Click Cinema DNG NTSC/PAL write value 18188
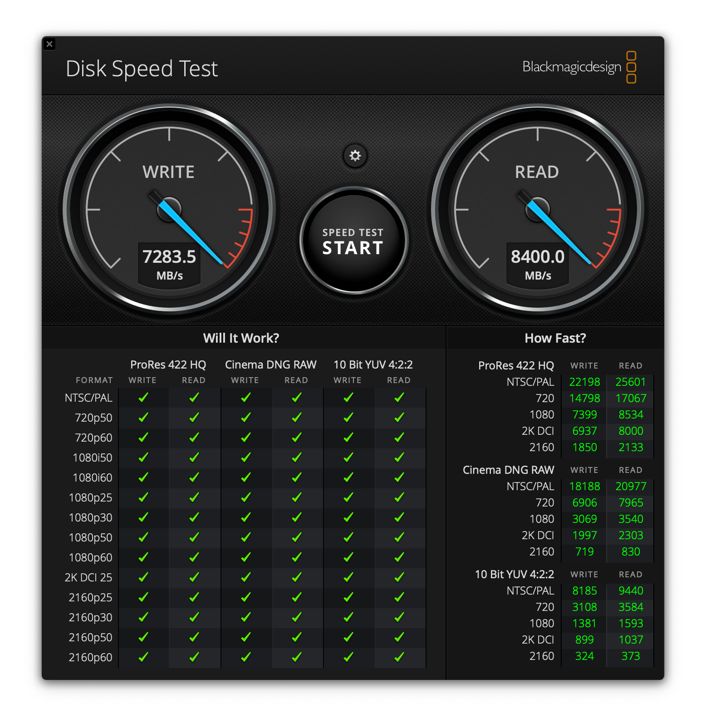This screenshot has height=728, width=706. 584,487
